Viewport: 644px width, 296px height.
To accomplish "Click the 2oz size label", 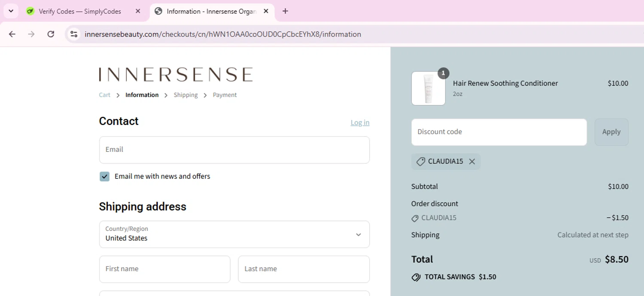I will 458,94.
